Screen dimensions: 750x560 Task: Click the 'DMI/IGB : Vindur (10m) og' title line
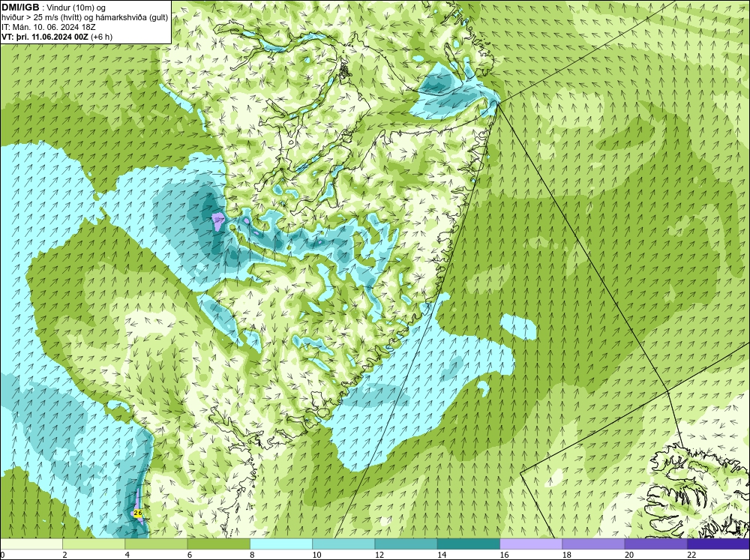[x=54, y=7]
